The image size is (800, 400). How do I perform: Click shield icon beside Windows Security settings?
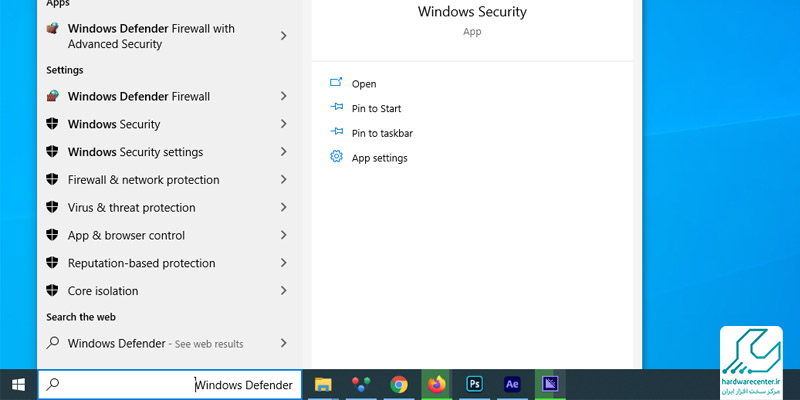click(x=52, y=152)
